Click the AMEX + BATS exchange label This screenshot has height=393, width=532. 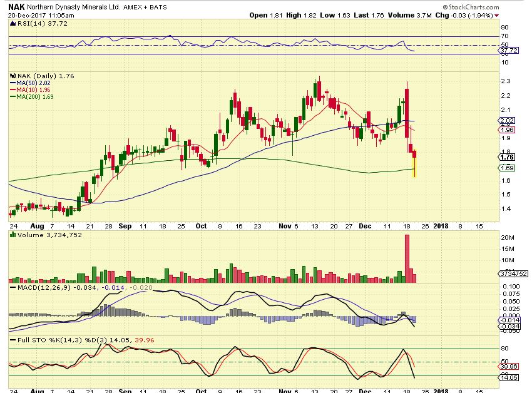click(145, 7)
